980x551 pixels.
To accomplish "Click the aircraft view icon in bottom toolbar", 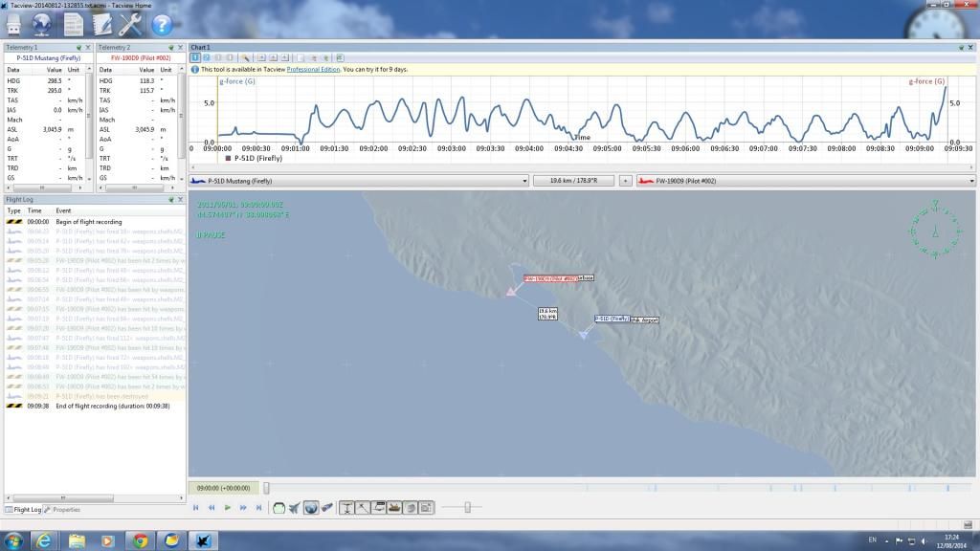I will tap(295, 507).
